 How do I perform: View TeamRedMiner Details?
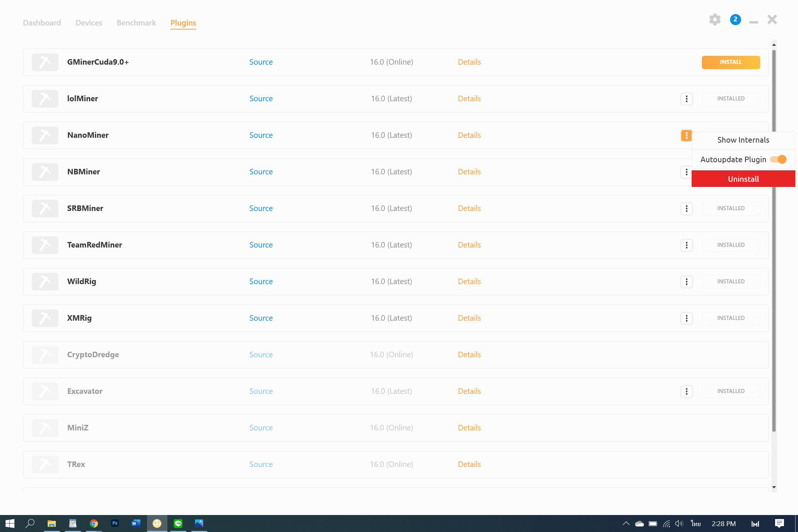pyautogui.click(x=469, y=245)
